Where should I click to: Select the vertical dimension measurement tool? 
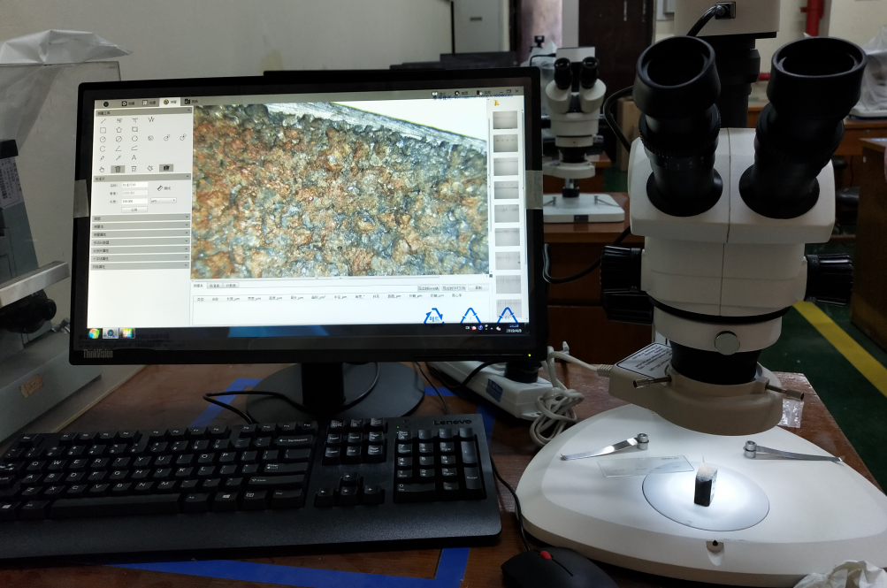(135, 120)
